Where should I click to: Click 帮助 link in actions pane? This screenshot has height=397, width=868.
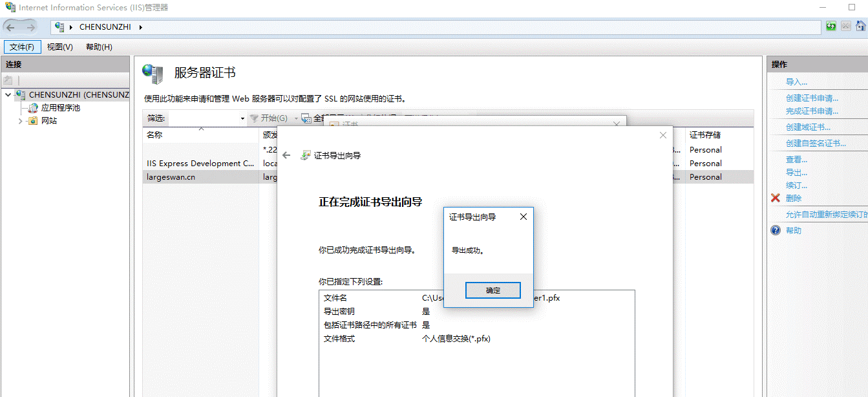pos(794,231)
